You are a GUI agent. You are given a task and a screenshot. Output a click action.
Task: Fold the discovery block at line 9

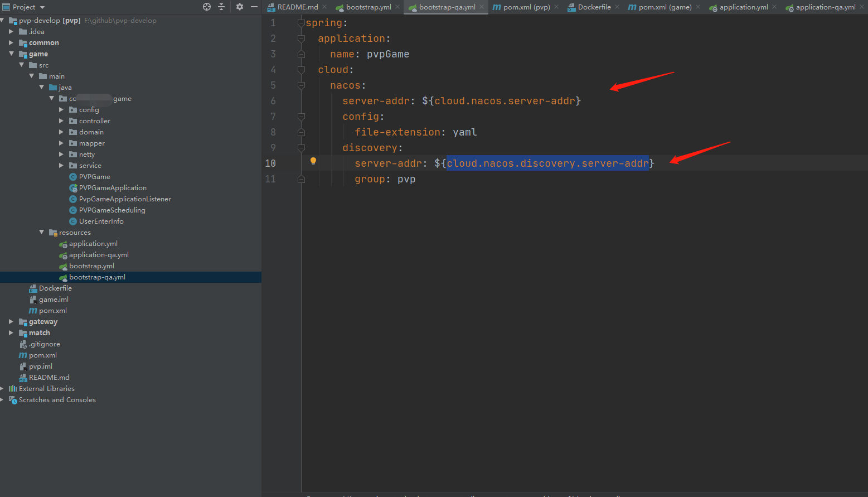click(x=301, y=148)
